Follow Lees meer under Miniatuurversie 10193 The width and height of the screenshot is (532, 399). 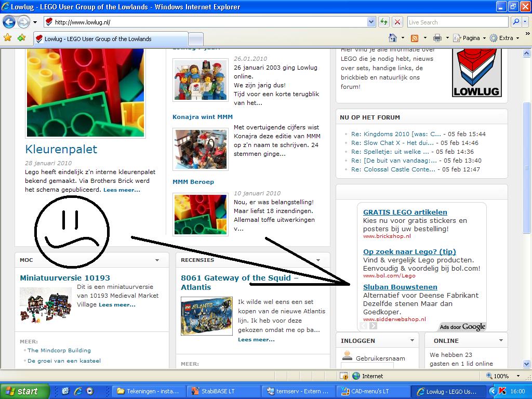coord(117,305)
